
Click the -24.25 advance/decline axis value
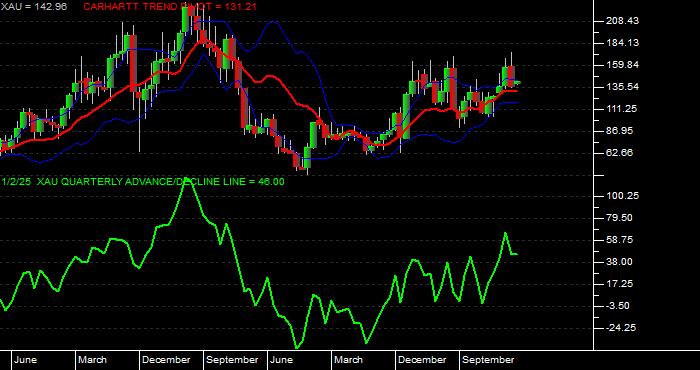pyautogui.click(x=621, y=328)
